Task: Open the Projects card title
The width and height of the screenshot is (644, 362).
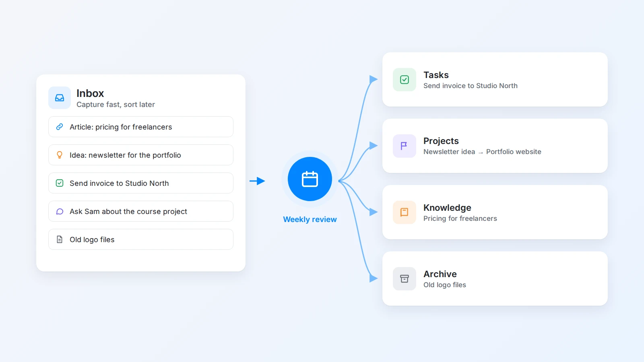Action: pyautogui.click(x=441, y=141)
